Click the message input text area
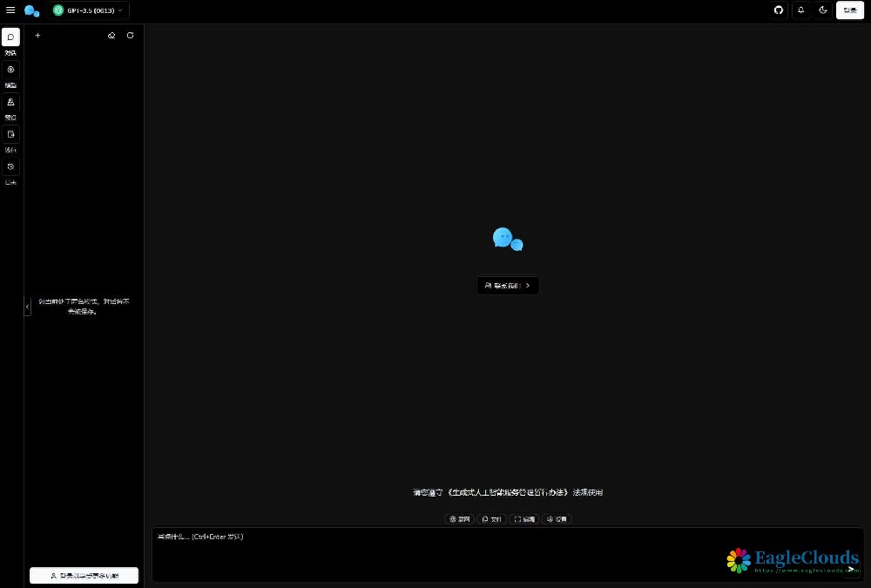The height and width of the screenshot is (588, 871). click(x=435, y=553)
